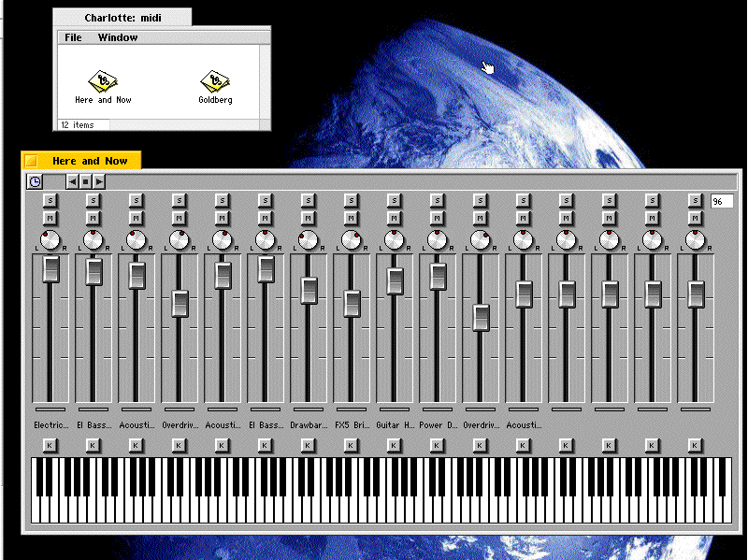Open the Window menu
Screen dimensions: 748x560
tap(118, 37)
